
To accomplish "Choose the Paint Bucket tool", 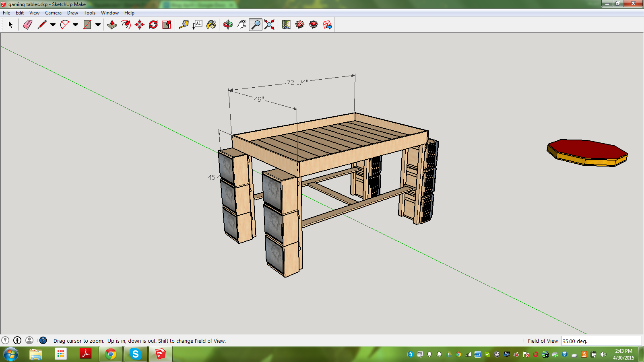I will point(211,25).
